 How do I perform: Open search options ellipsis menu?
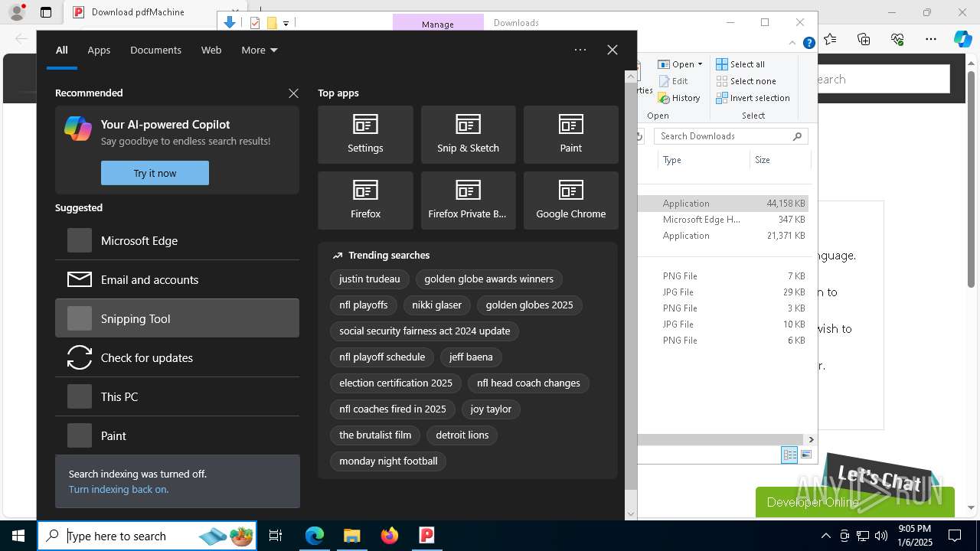point(580,50)
